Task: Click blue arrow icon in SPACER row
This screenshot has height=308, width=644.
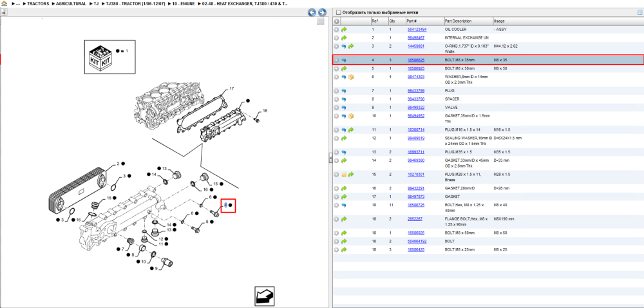Action: pos(344,99)
